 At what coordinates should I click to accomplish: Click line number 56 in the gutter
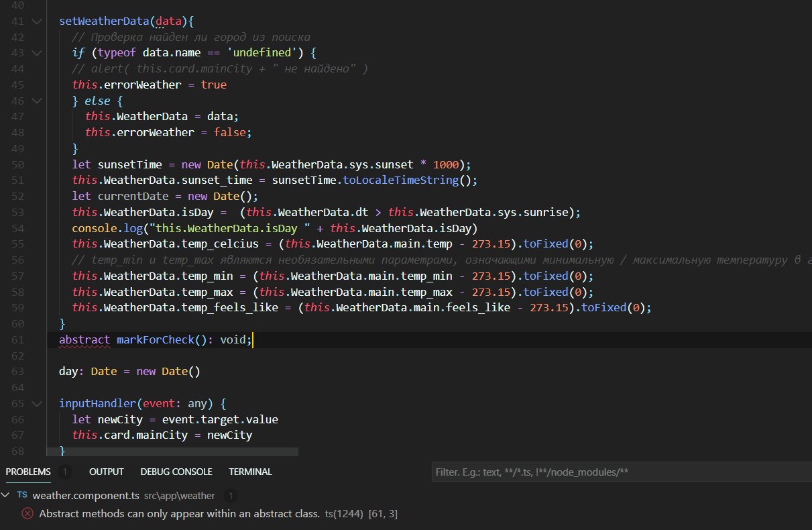click(x=19, y=260)
